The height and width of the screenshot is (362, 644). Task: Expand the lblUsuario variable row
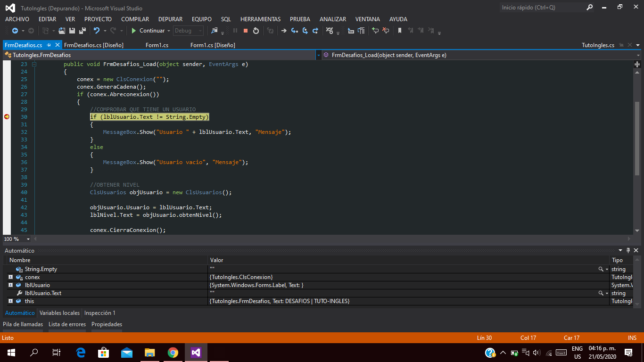click(x=10, y=285)
